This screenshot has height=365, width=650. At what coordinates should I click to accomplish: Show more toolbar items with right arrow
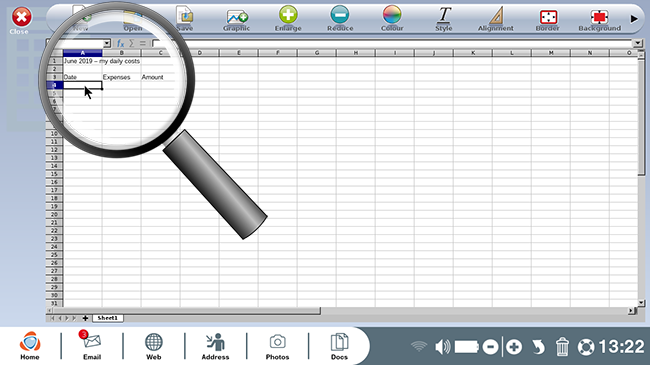point(634,19)
